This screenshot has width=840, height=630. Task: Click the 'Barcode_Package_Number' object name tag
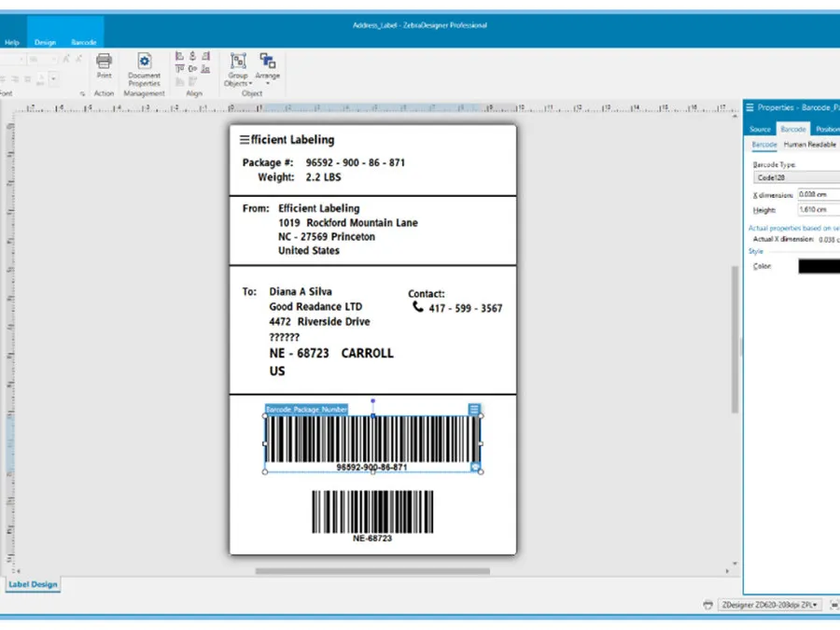point(306,410)
